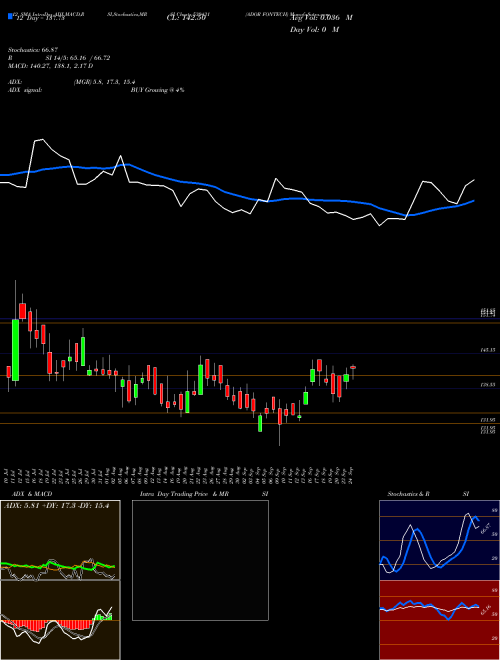This screenshot has width=500, height=660.
Task: Click the 65.16 value in the RSI chart
Action: [x=486, y=610]
